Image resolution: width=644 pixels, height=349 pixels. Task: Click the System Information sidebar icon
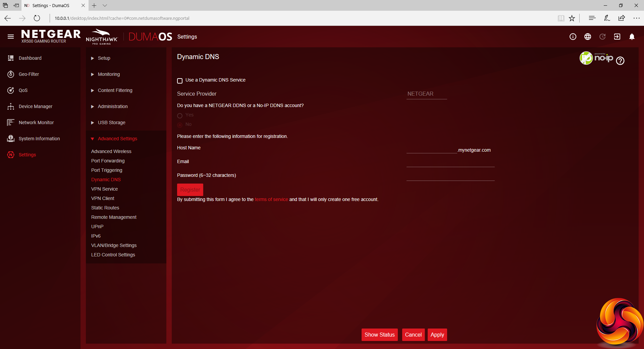11,139
